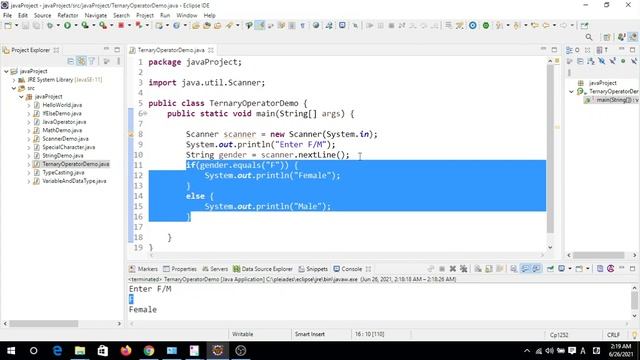Click the Debug bug icon in toolbar
The height and width of the screenshot is (360, 640).
tap(49, 25)
